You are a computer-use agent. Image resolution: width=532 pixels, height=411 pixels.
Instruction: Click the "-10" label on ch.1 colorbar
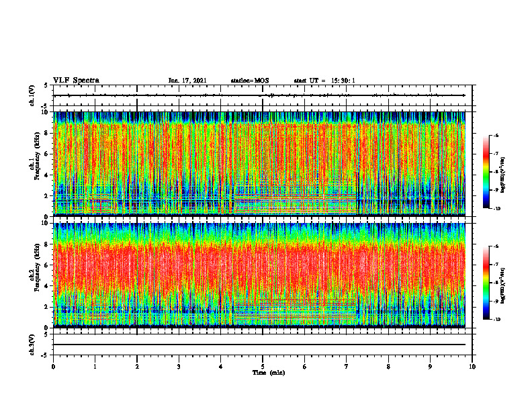pyautogui.click(x=497, y=209)
